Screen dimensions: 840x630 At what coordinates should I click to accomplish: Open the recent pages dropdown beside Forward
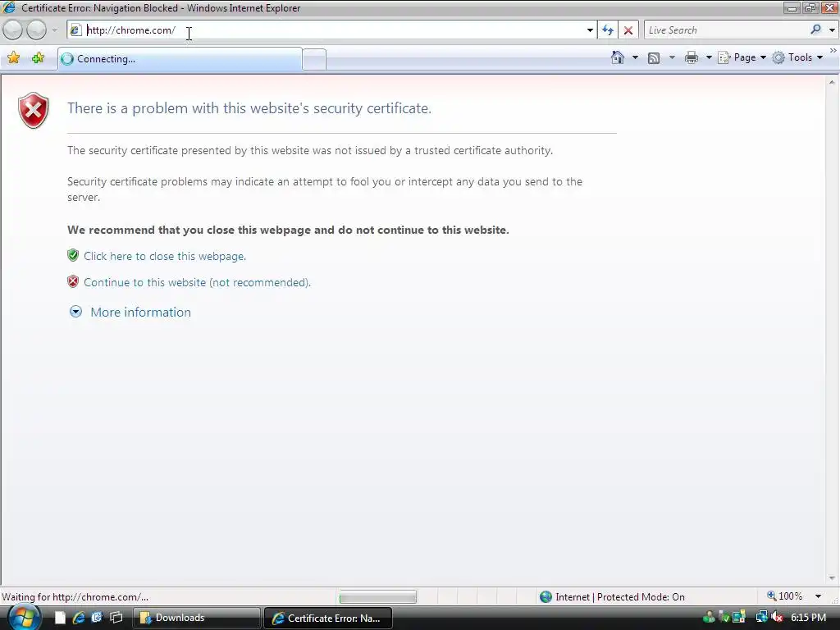coord(55,30)
